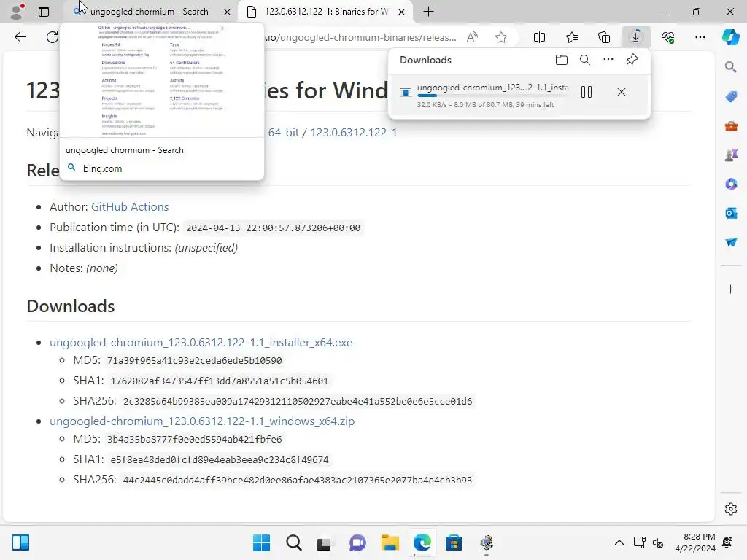Open the Read aloud icon

click(472, 37)
